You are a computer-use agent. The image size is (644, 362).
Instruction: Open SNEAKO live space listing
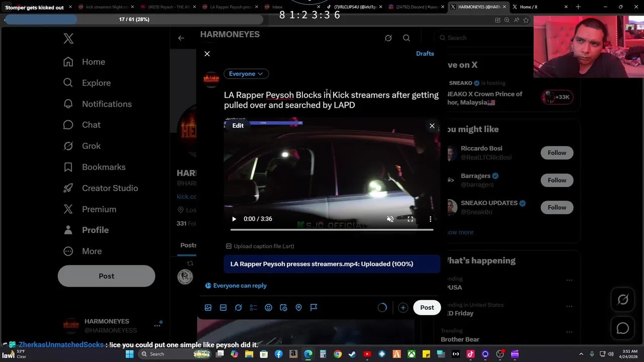pos(511,94)
